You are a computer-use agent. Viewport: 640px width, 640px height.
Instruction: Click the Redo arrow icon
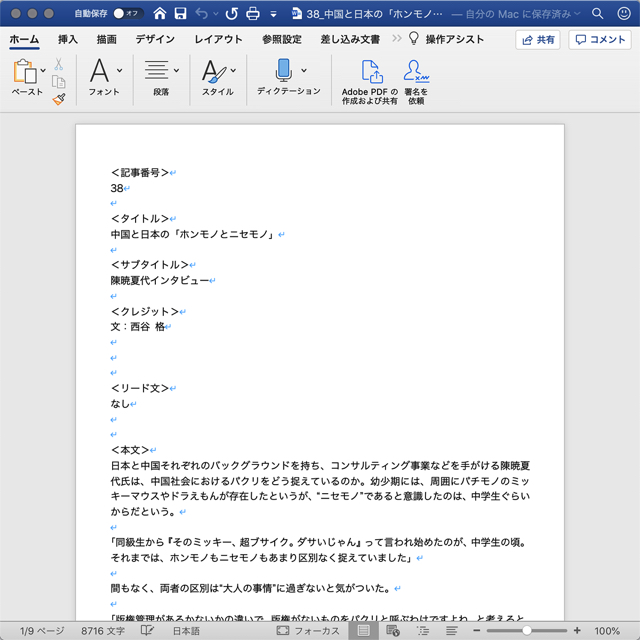click(x=232, y=14)
